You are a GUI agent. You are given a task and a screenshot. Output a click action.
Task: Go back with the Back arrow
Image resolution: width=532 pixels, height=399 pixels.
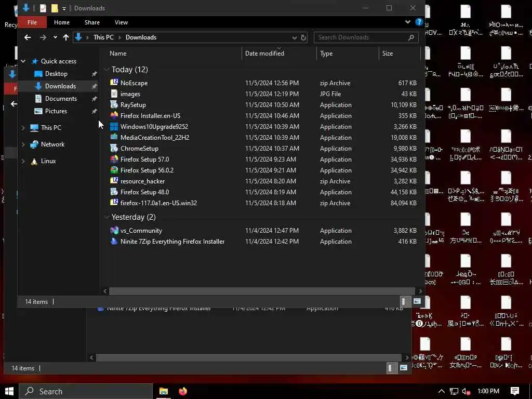(x=28, y=37)
